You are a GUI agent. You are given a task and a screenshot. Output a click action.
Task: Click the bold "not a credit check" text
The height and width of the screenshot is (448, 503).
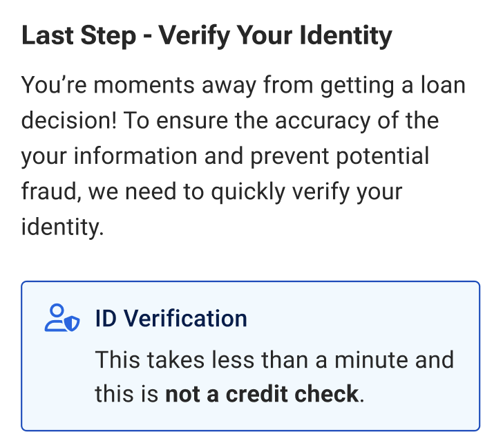pos(263,394)
